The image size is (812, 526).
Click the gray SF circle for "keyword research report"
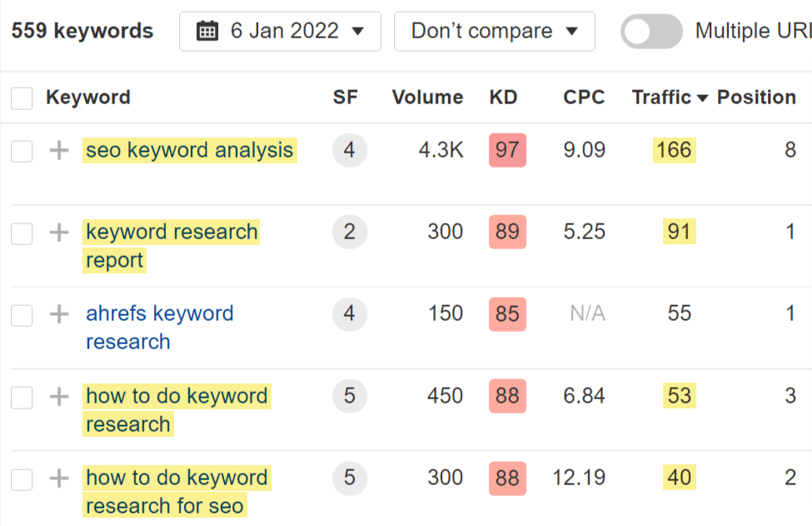click(349, 233)
